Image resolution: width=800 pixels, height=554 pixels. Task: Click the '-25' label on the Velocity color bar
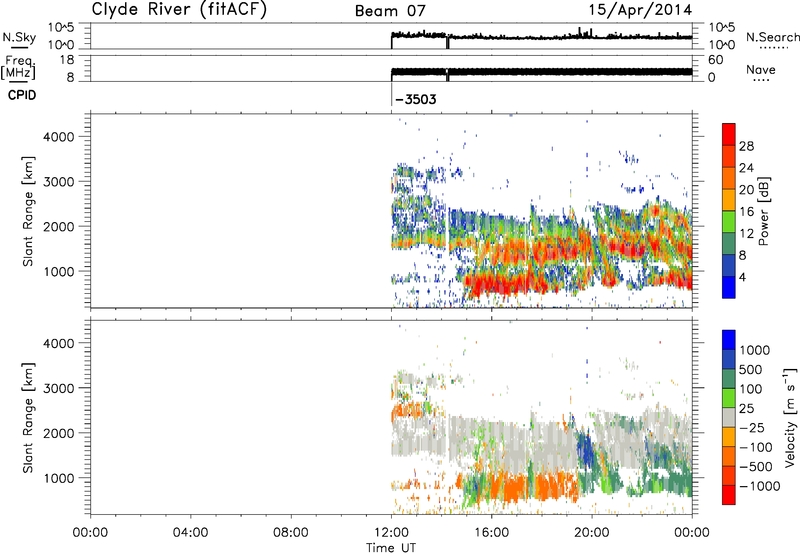coord(754,428)
